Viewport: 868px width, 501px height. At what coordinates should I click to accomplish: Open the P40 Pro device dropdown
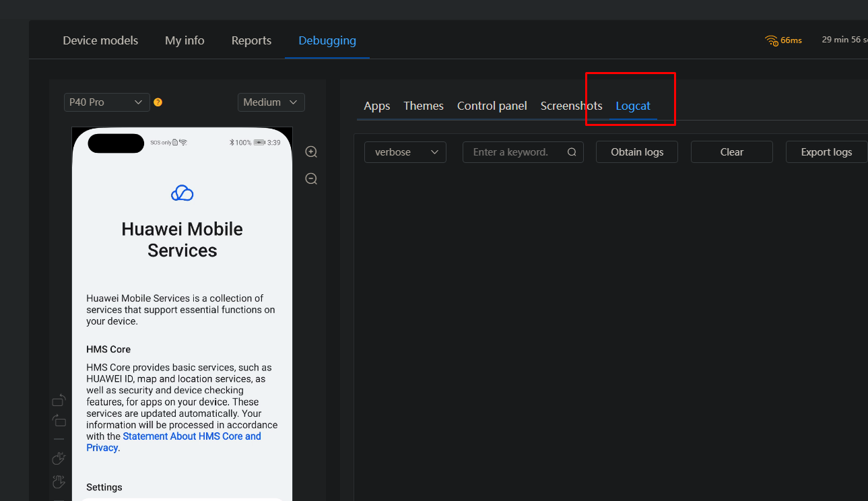pyautogui.click(x=106, y=102)
